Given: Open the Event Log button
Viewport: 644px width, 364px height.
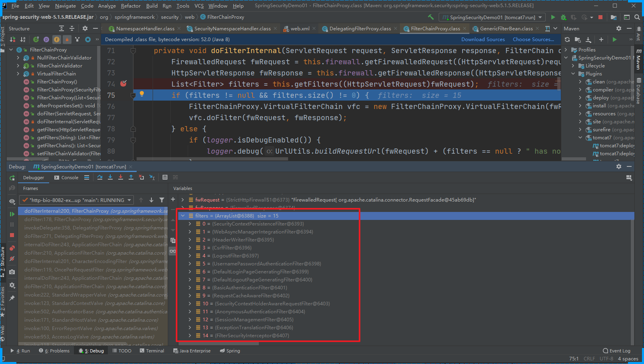Looking at the screenshot, I should tap(616, 351).
